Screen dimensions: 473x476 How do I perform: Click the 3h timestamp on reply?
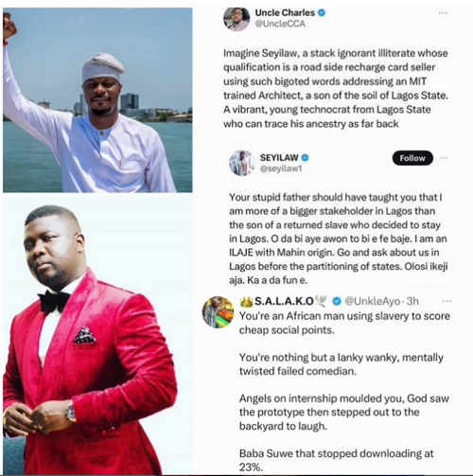[x=412, y=302]
